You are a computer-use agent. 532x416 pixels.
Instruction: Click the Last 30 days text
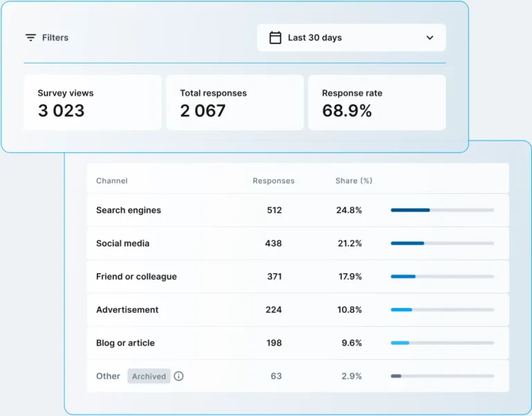click(x=315, y=37)
